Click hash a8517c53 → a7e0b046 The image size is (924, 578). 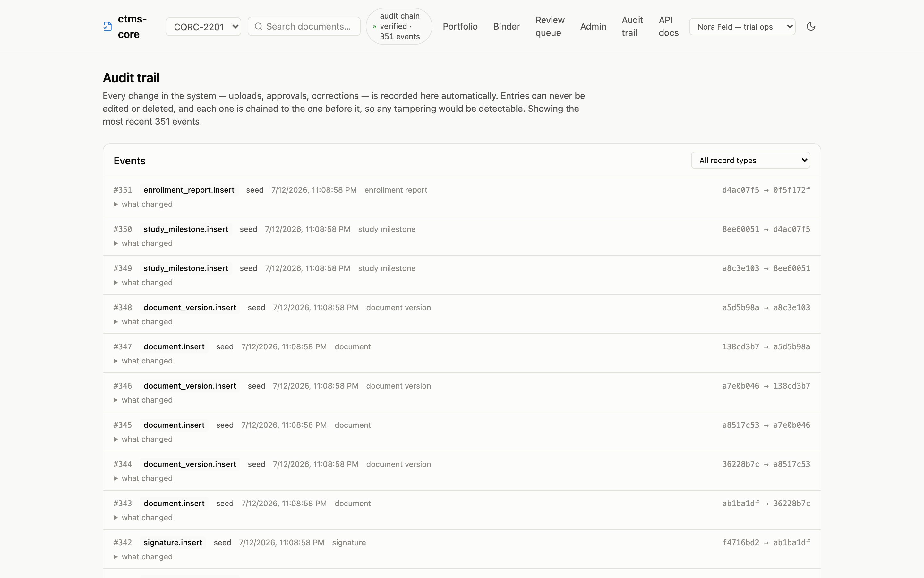pos(766,425)
